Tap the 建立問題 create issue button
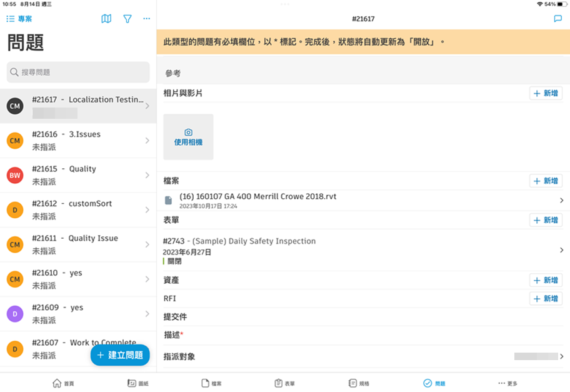This screenshot has height=392, width=570. pyautogui.click(x=120, y=355)
